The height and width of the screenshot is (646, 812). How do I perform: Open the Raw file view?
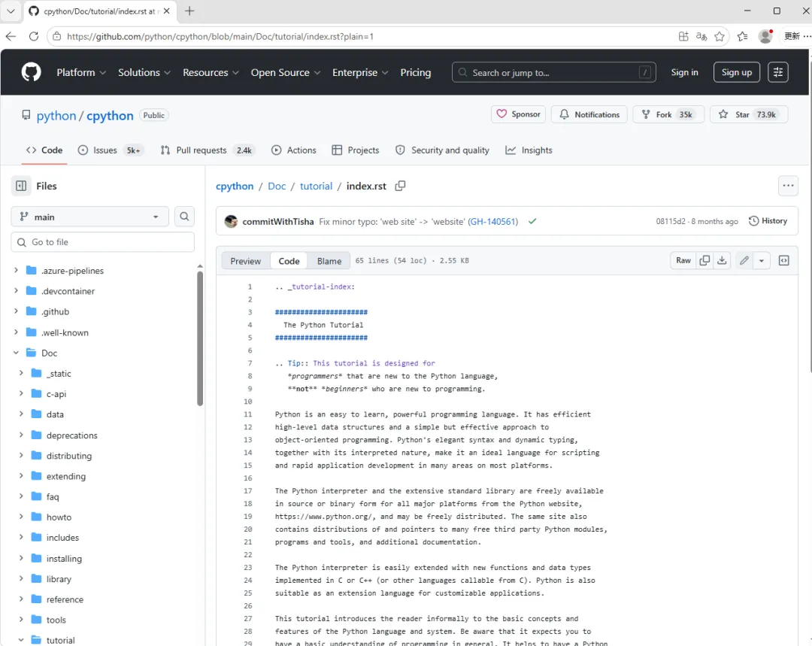pyautogui.click(x=683, y=260)
